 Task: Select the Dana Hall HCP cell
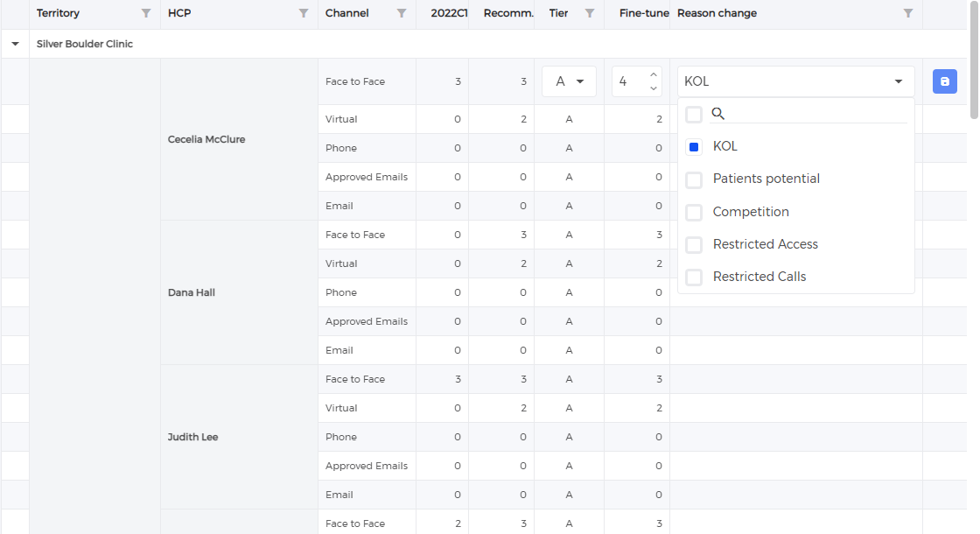point(240,292)
